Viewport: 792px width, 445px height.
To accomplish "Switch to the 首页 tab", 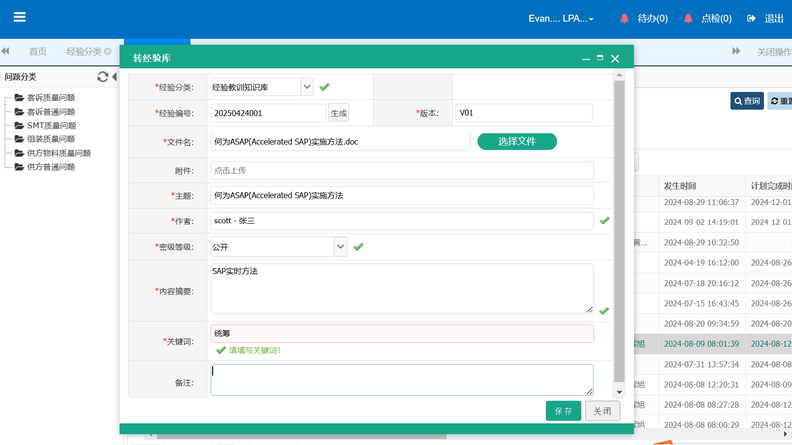I will pos(37,52).
